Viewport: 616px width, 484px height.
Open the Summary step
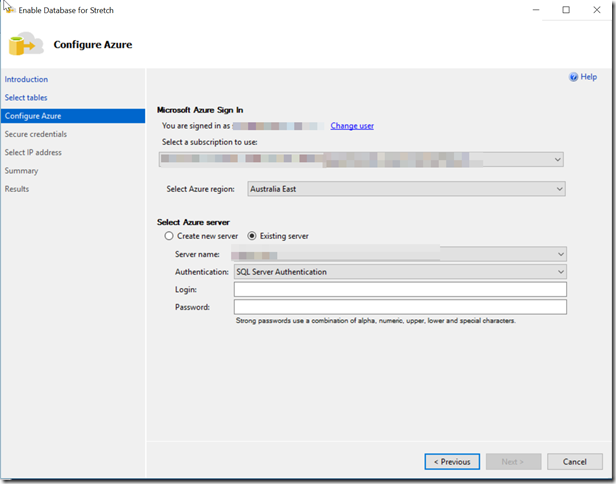pyautogui.click(x=22, y=171)
